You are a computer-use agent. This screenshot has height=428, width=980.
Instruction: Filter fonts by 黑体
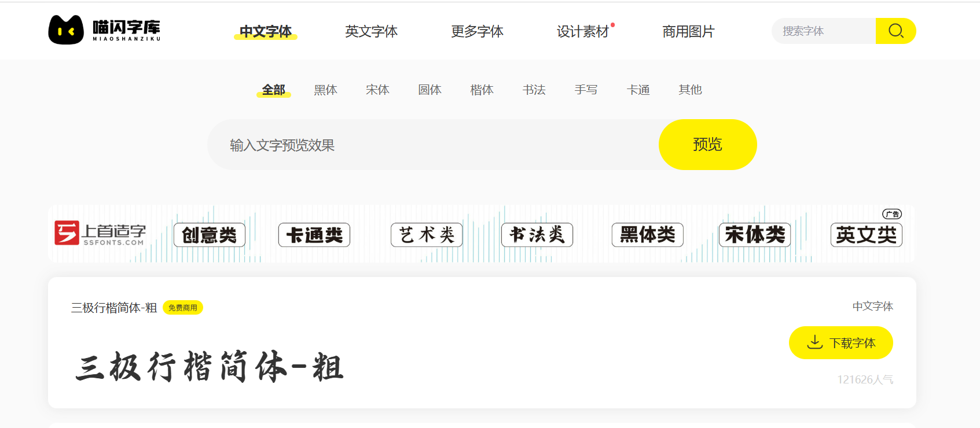point(325,90)
